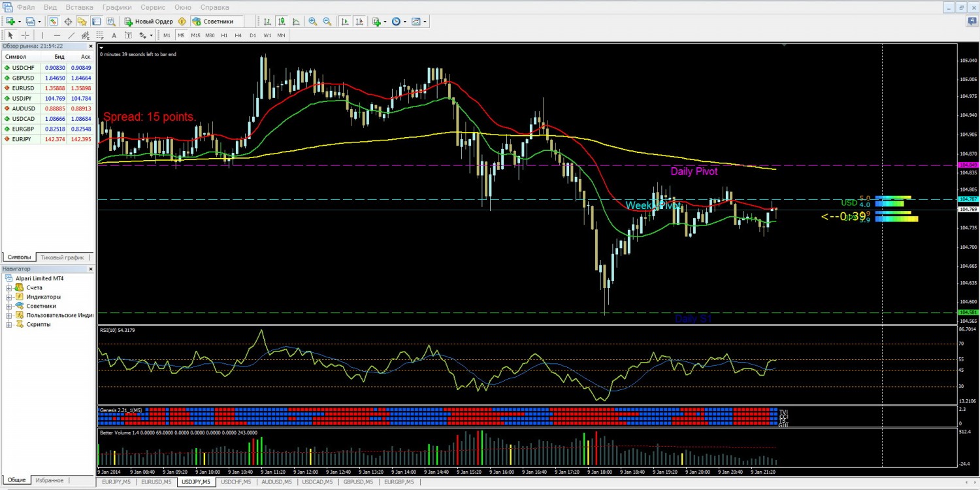
Task: Toggle chart auto scroll
Action: (345, 22)
